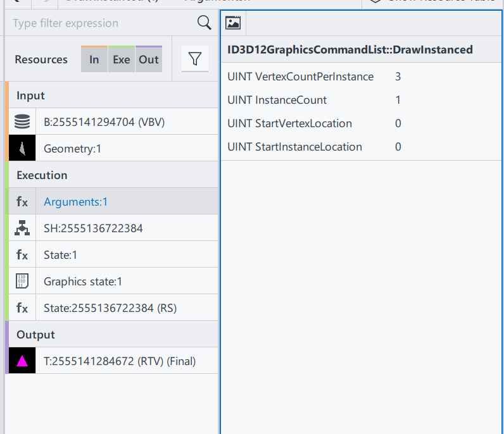This screenshot has height=434, width=504.
Task: Toggle the Out resources filter
Action: click(x=149, y=59)
